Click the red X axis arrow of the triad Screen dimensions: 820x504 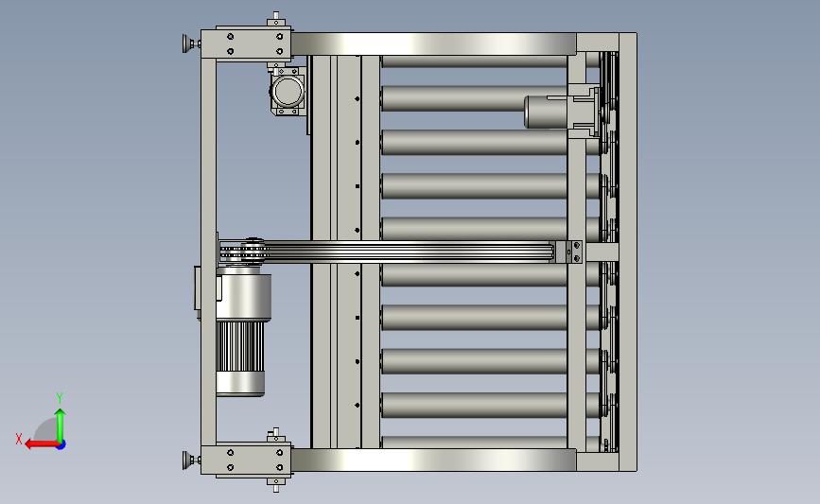41,444
